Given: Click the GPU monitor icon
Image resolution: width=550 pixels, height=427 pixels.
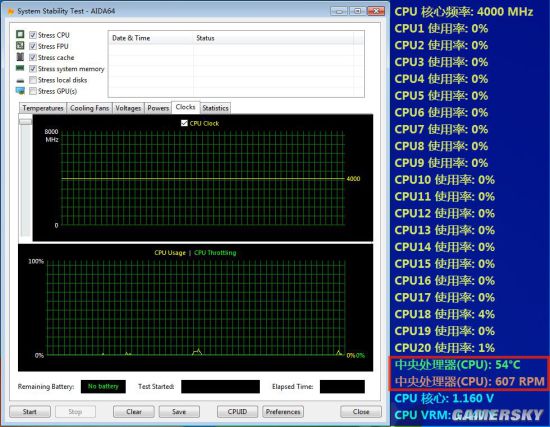Looking at the screenshot, I should coord(20,91).
